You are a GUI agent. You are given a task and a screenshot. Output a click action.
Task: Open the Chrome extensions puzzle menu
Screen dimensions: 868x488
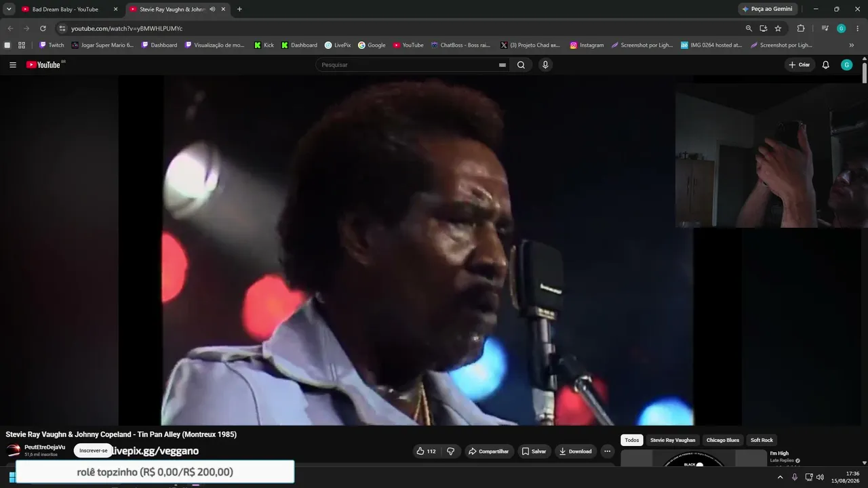tap(801, 28)
